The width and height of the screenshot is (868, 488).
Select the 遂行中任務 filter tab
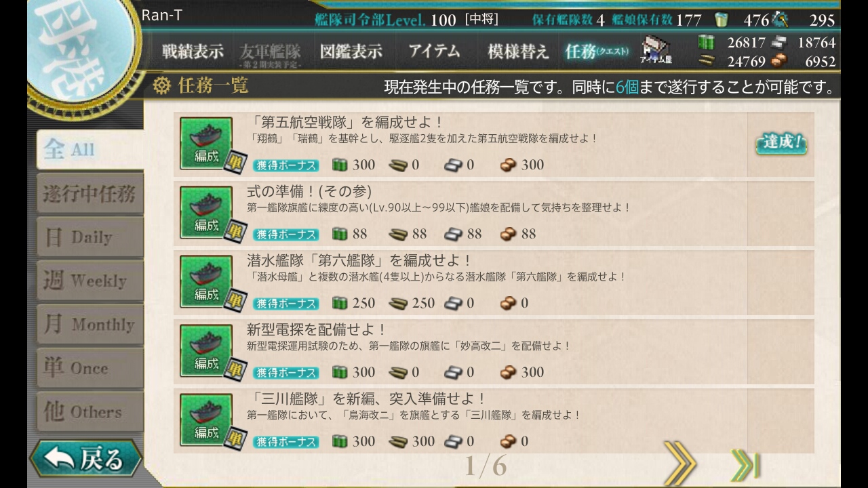click(x=90, y=194)
